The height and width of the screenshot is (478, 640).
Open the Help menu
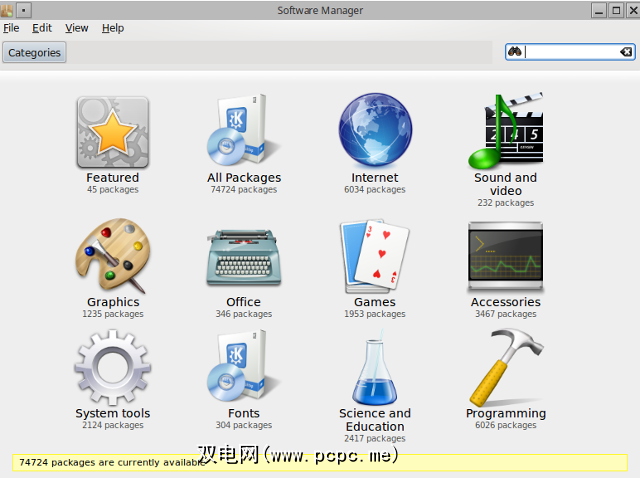[113, 28]
